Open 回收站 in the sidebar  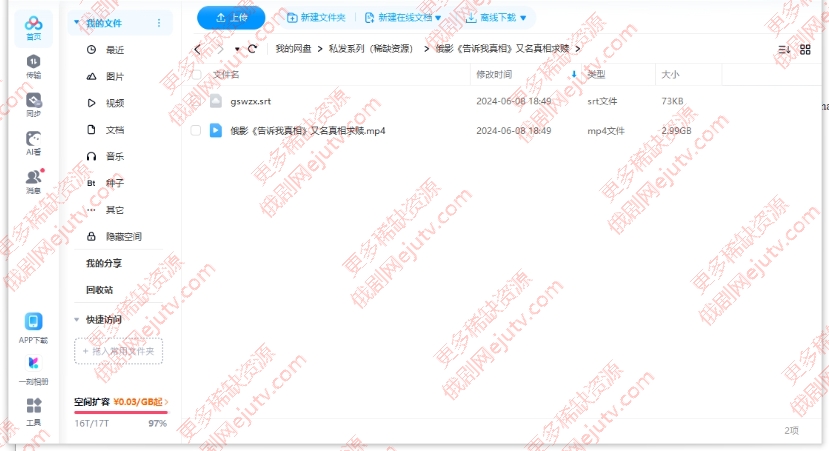pos(99,290)
